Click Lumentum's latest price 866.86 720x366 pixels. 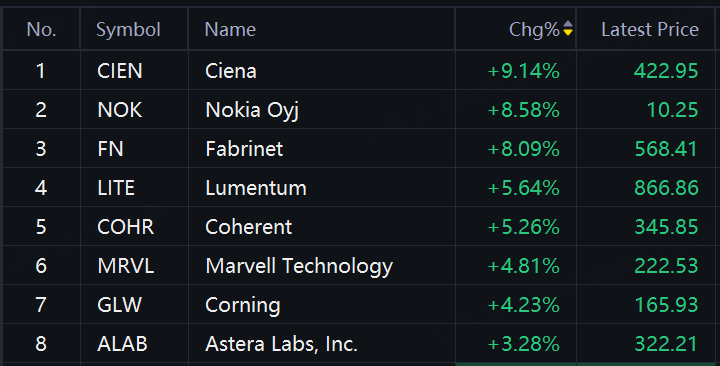(666, 188)
